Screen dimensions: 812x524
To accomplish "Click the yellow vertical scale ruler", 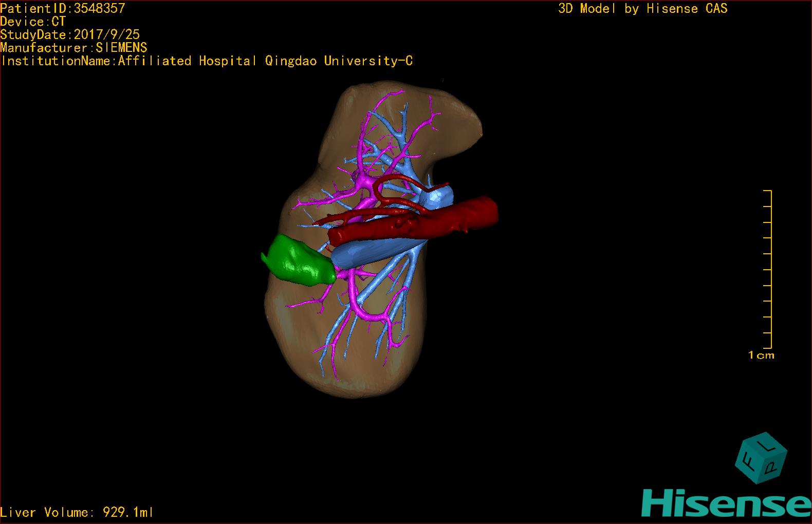I will coord(768,270).
